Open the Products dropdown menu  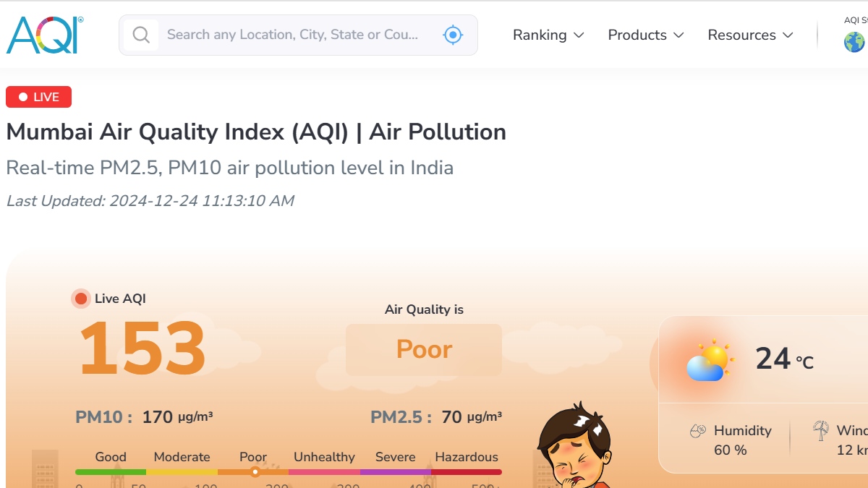coord(646,35)
